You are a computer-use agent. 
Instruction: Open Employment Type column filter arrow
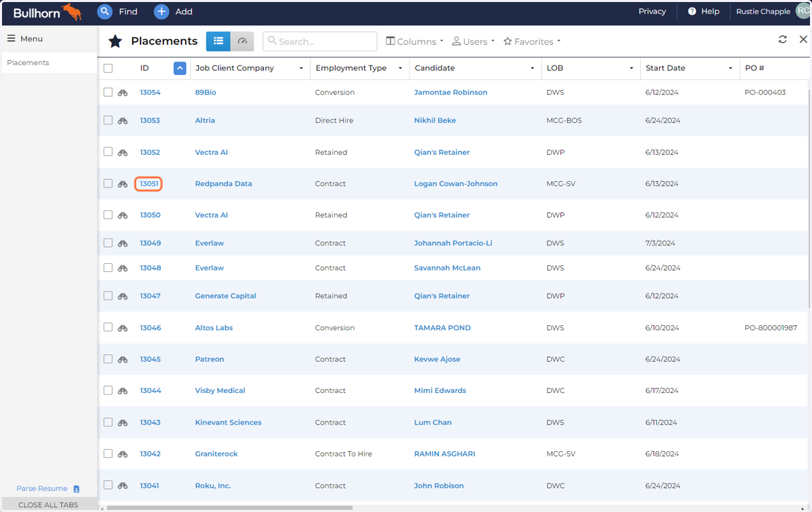point(400,68)
